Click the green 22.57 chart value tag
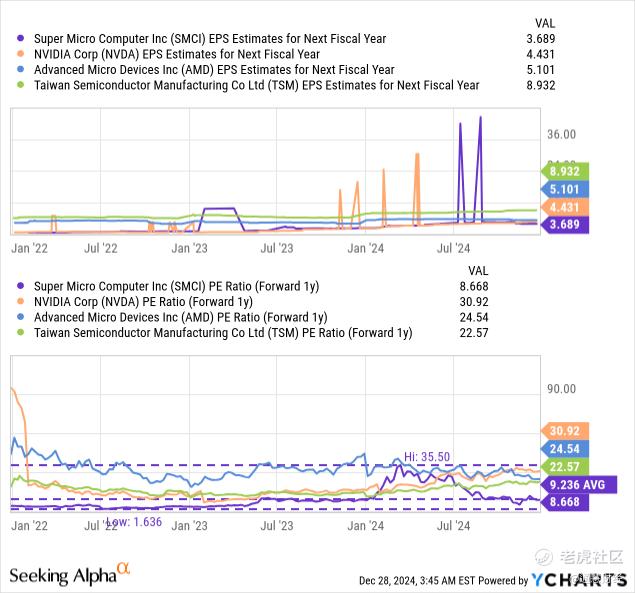 click(565, 467)
